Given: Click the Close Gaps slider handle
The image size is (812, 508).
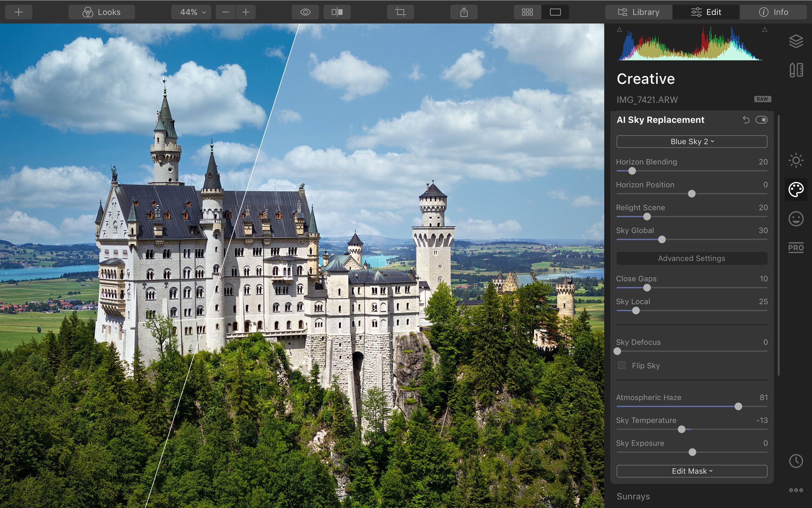Looking at the screenshot, I should click(647, 288).
